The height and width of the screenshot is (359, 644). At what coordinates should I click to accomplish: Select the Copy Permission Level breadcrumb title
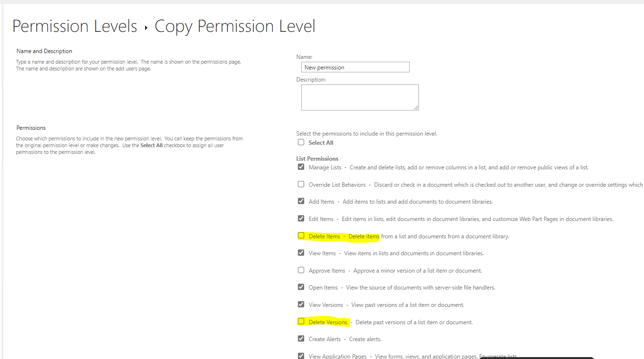(x=235, y=26)
